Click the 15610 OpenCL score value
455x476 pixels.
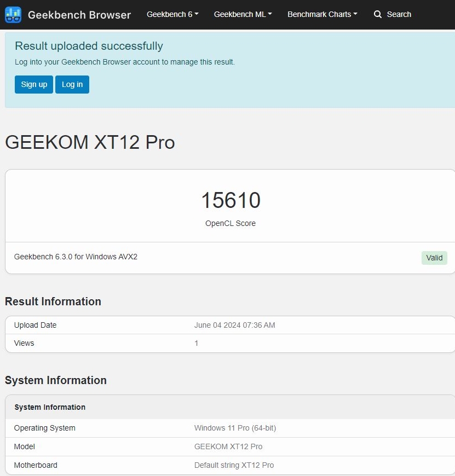231,200
